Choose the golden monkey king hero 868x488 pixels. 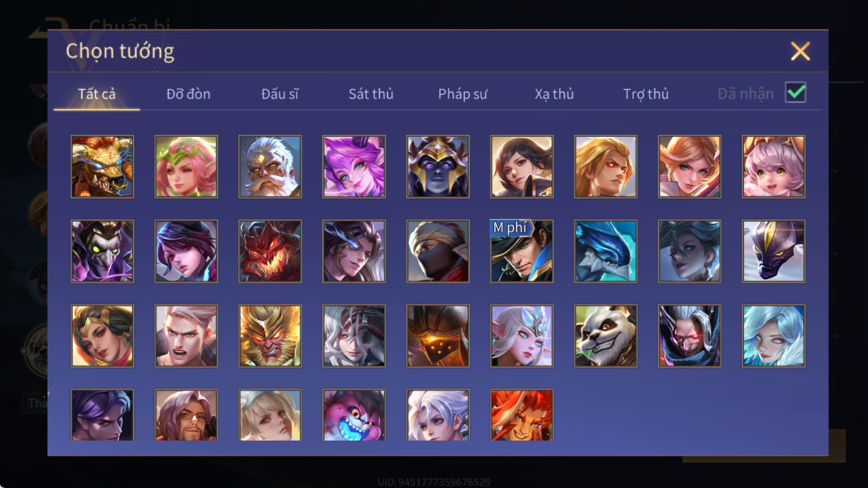pyautogui.click(x=270, y=336)
